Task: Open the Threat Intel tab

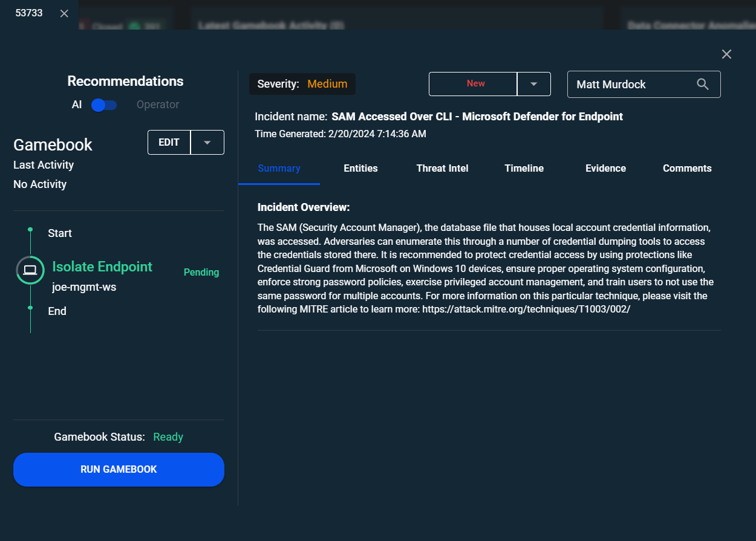Action: (442, 168)
